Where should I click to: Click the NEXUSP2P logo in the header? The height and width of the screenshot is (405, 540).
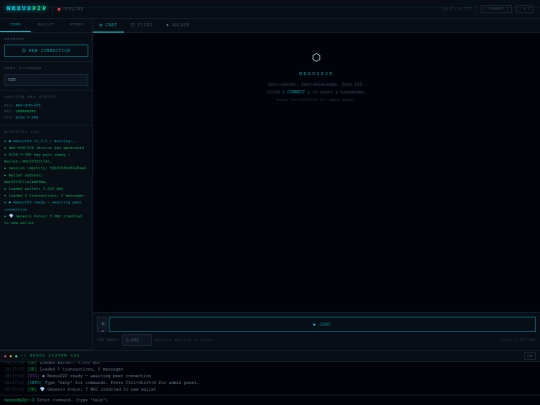(x=27, y=8)
